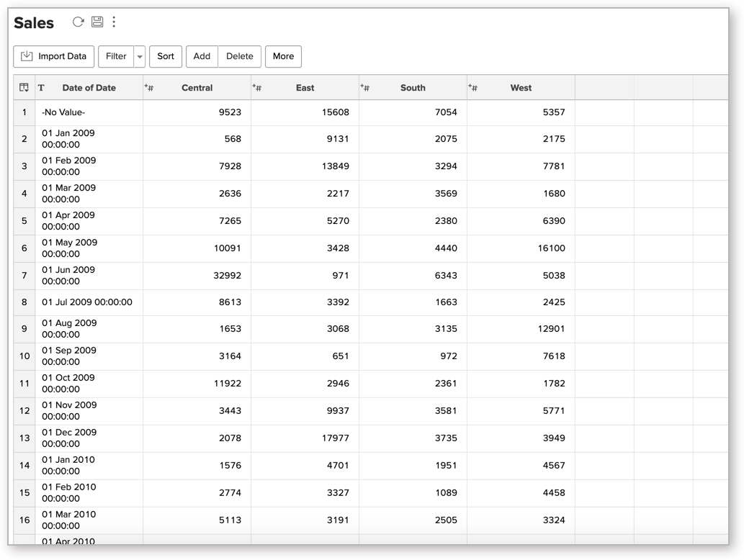The height and width of the screenshot is (560, 744).
Task: Select the Date of Date column header
Action: (89, 88)
